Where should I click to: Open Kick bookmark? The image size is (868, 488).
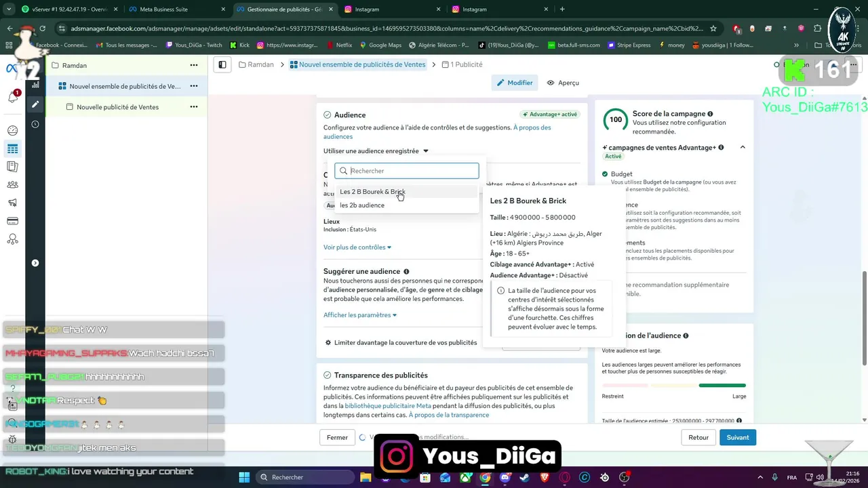[x=239, y=45]
